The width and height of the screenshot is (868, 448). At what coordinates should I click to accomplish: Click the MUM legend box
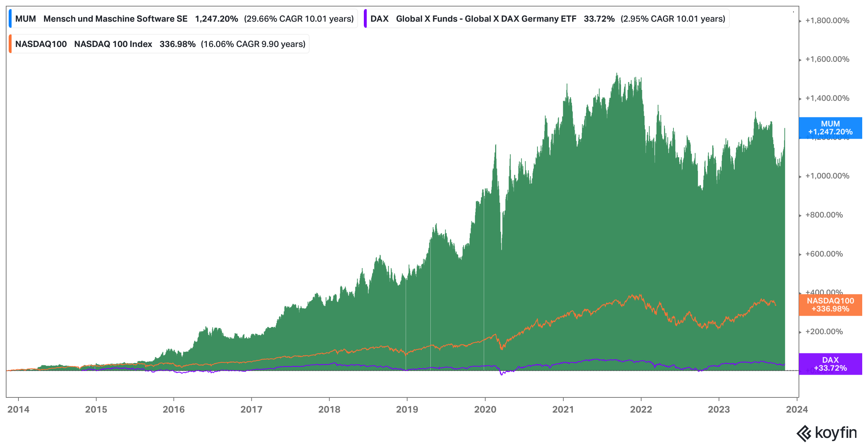pos(183,19)
